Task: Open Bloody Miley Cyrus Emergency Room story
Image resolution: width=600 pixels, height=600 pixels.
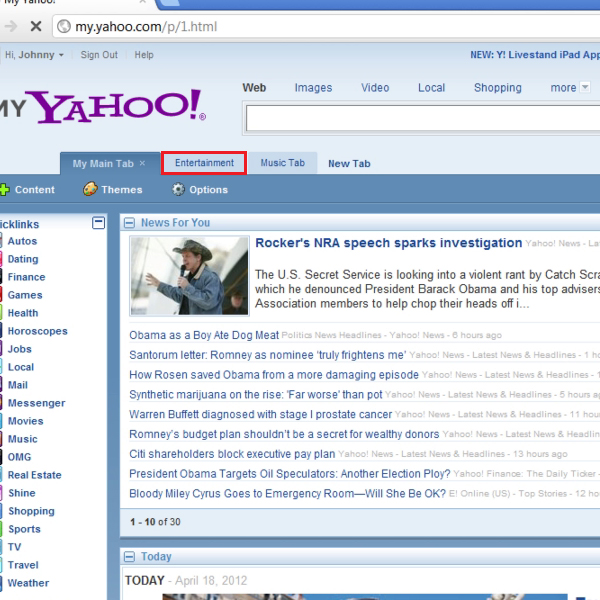Action: (287, 494)
